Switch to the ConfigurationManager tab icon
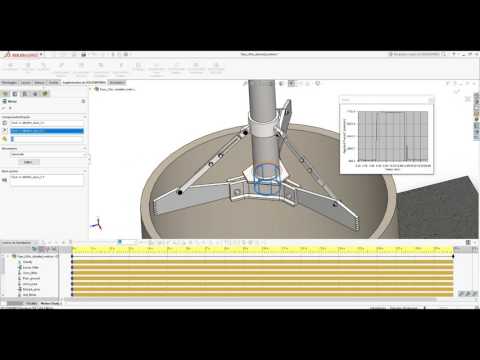480x360 pixels. pyautogui.click(x=25, y=94)
